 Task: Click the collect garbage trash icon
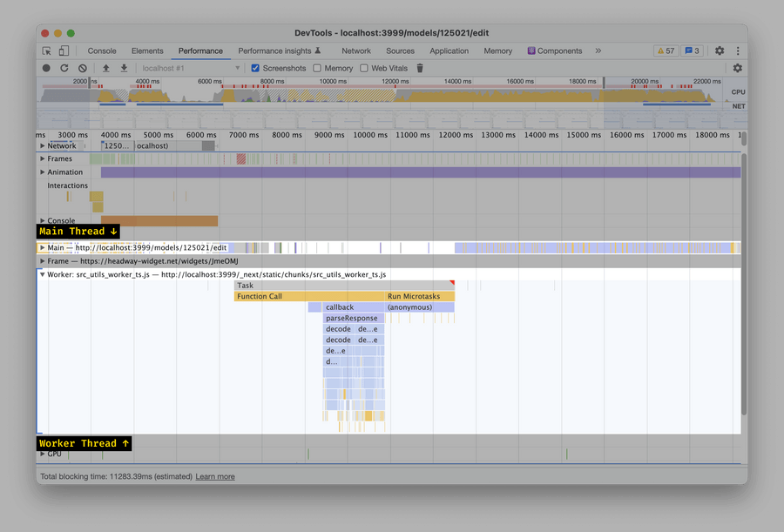click(x=420, y=68)
